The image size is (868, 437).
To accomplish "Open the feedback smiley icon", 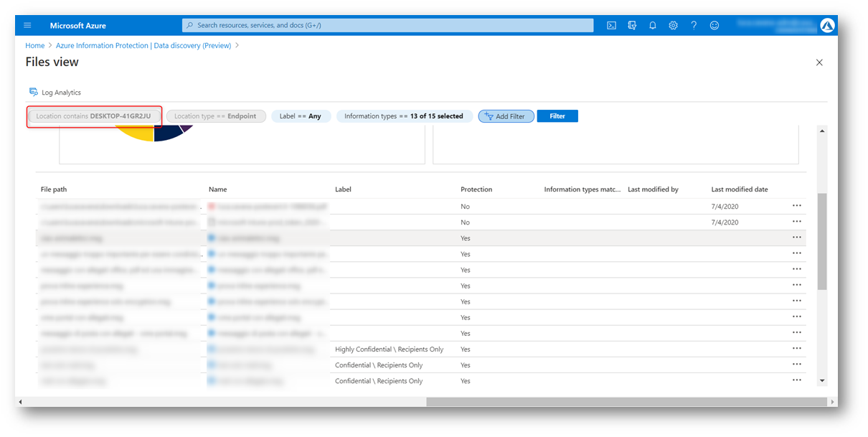I will pos(714,25).
